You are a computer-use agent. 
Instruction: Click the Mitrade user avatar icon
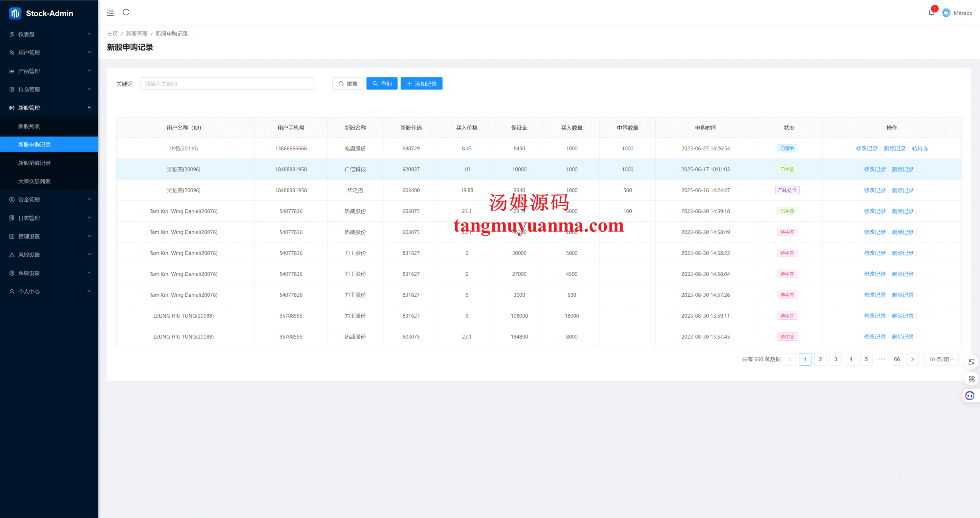pyautogui.click(x=946, y=13)
